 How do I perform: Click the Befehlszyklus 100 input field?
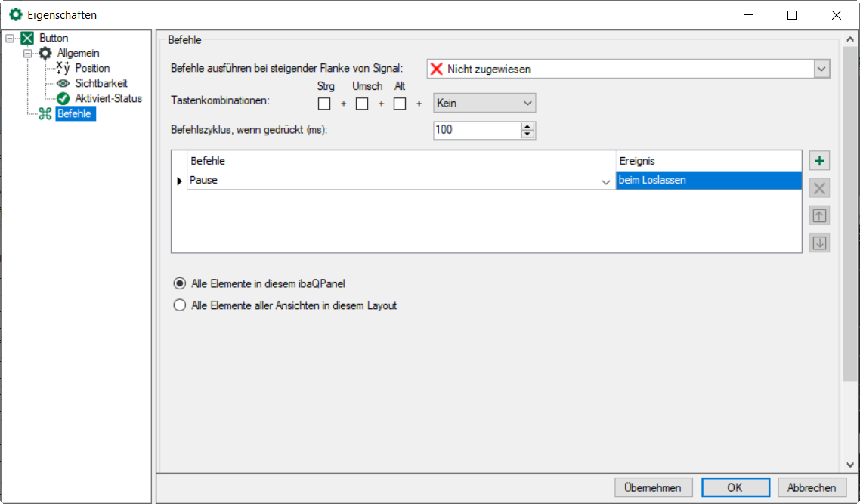point(477,130)
